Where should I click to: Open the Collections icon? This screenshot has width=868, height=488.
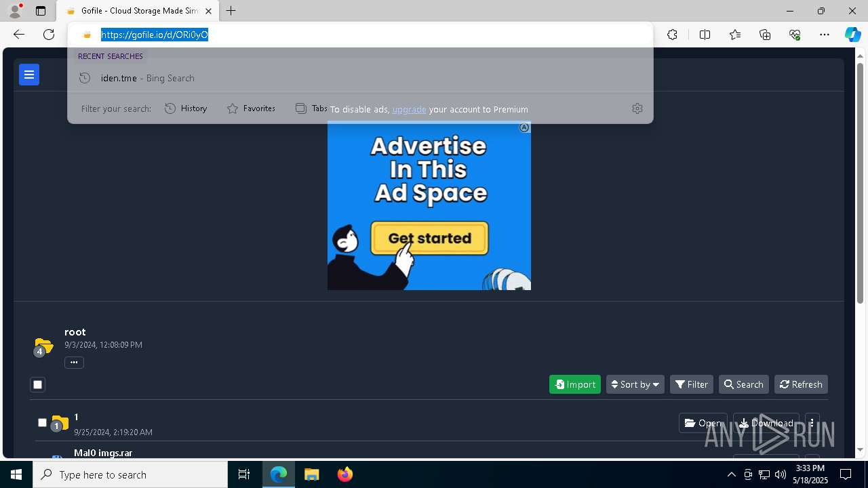[765, 35]
